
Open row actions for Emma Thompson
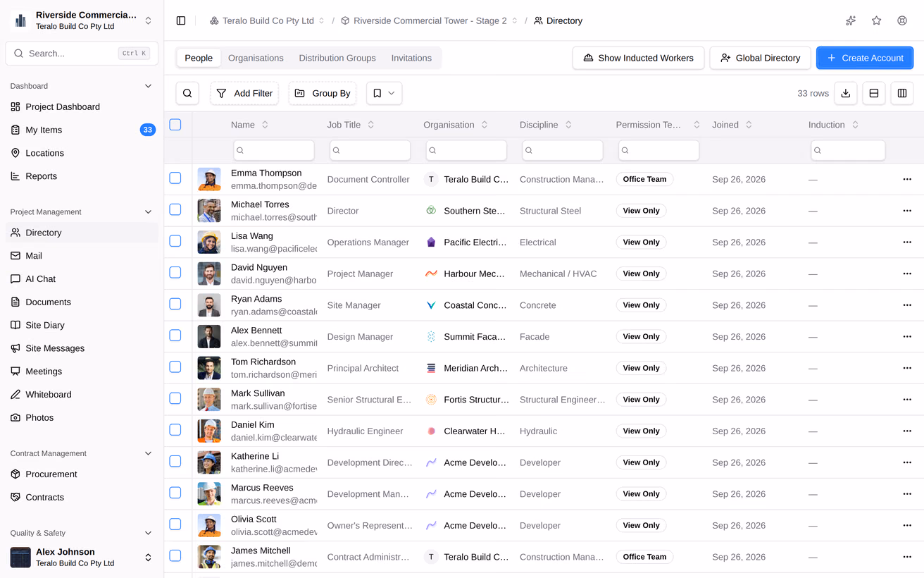[907, 179]
